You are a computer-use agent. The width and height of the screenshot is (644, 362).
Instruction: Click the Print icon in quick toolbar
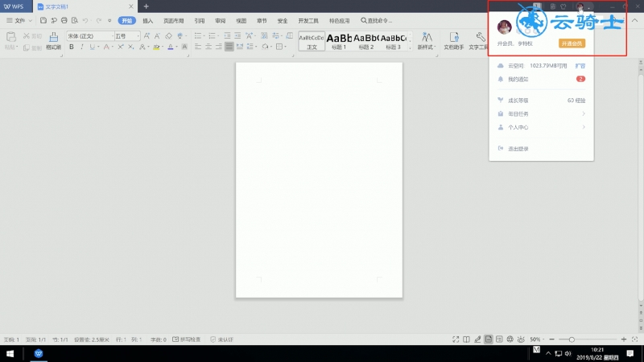point(64,20)
